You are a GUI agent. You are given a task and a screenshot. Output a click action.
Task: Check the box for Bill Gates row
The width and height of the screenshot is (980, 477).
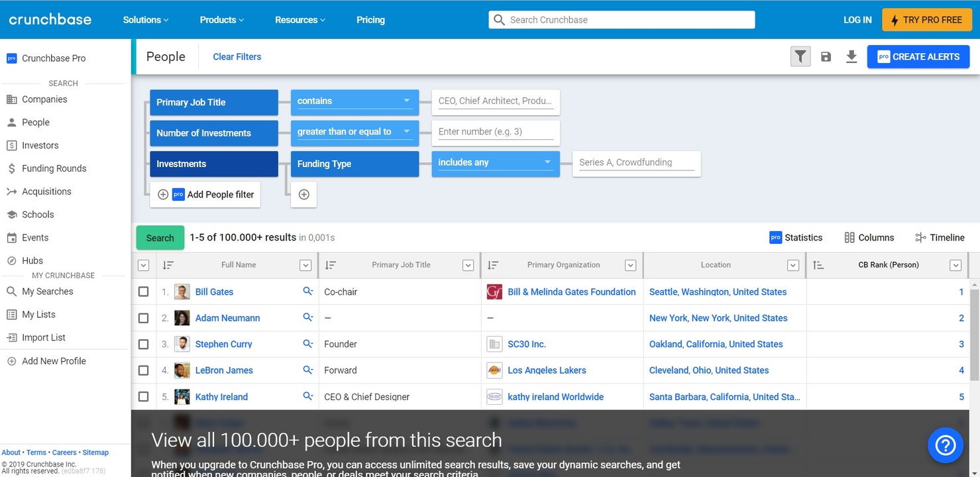pos(143,291)
